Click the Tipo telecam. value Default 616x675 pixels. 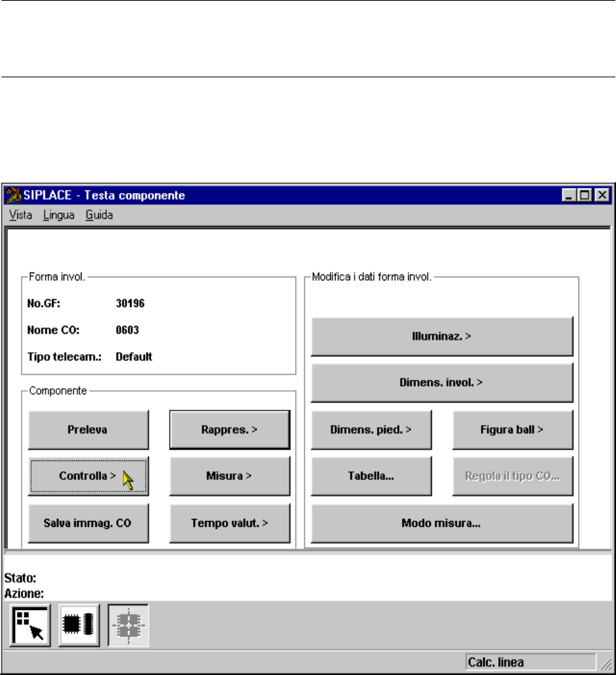coord(134,357)
